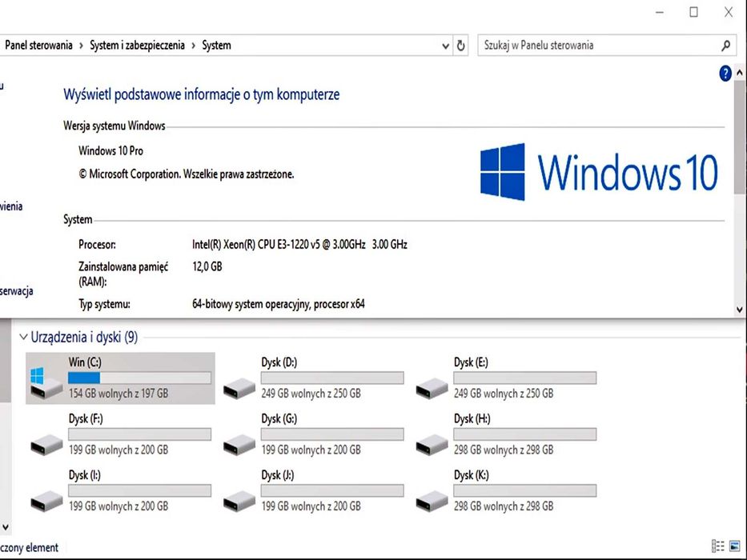This screenshot has width=747, height=560.
Task: Open the Win (C:) drive icon
Action: tap(46, 383)
